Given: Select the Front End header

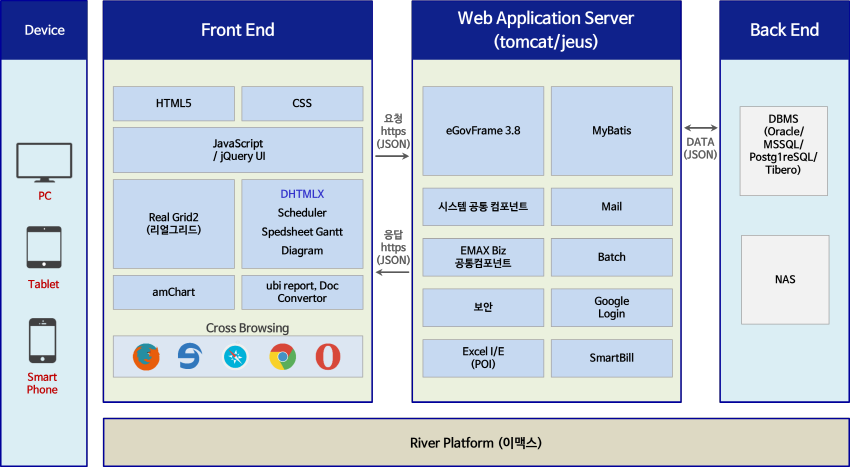Looking at the screenshot, I should 237,30.
